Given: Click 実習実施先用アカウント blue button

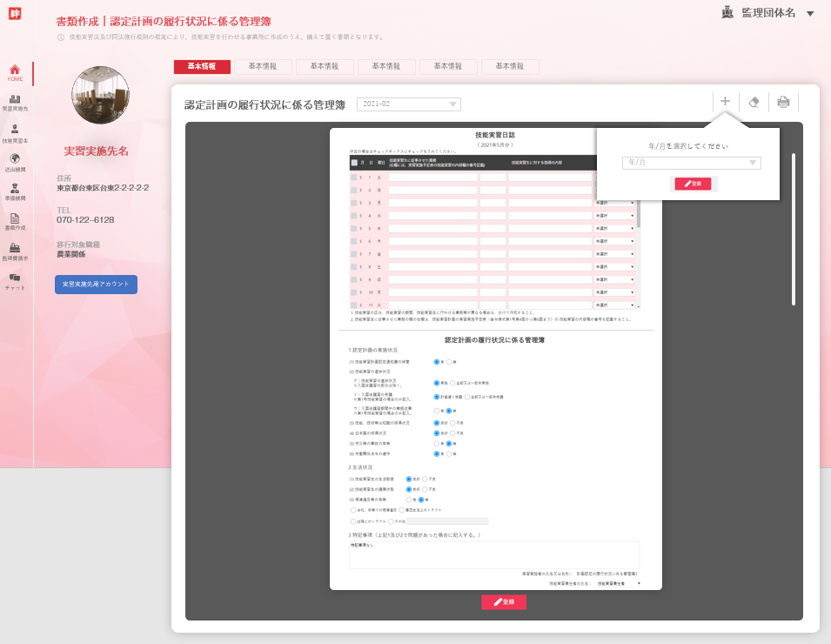Looking at the screenshot, I should [x=96, y=285].
